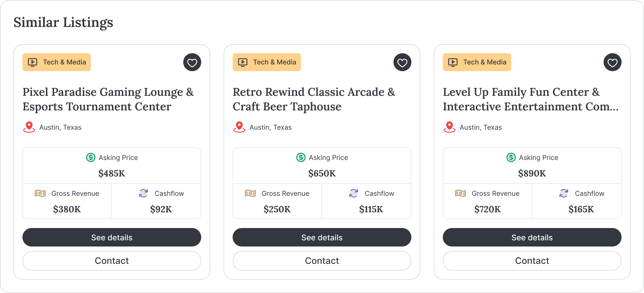Click the green dollar icon above $485K

coord(91,157)
